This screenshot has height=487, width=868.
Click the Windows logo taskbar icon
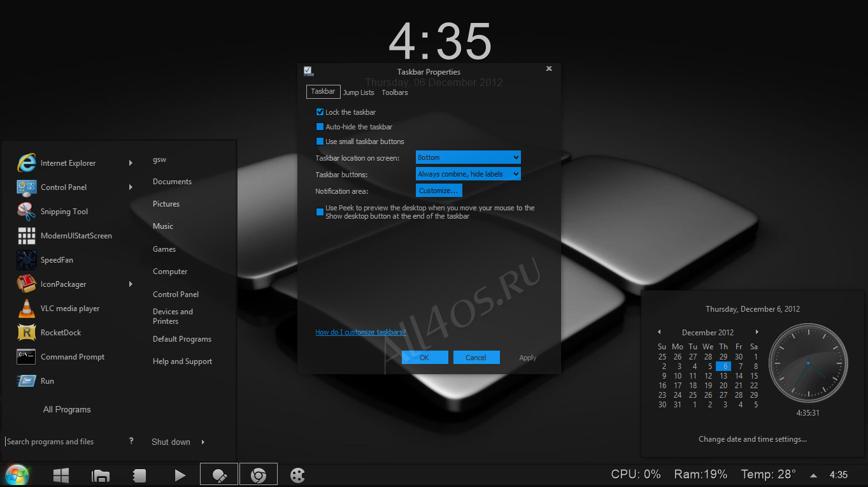[x=61, y=475]
